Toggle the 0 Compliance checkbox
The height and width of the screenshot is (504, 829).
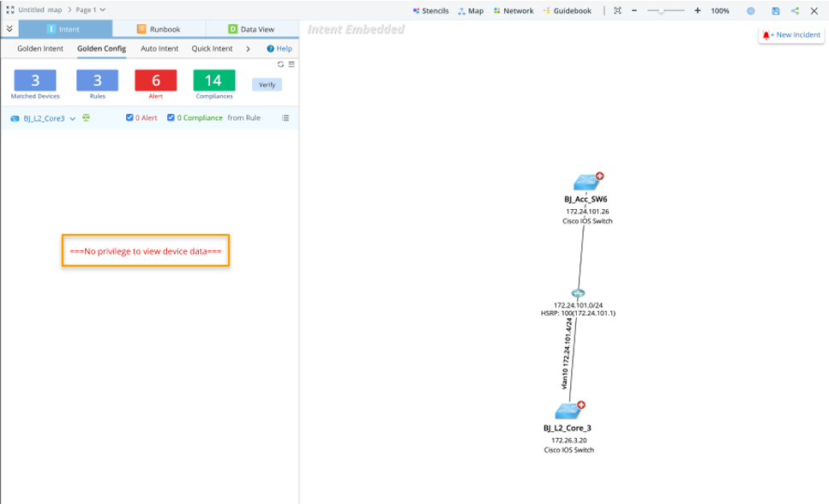point(171,117)
